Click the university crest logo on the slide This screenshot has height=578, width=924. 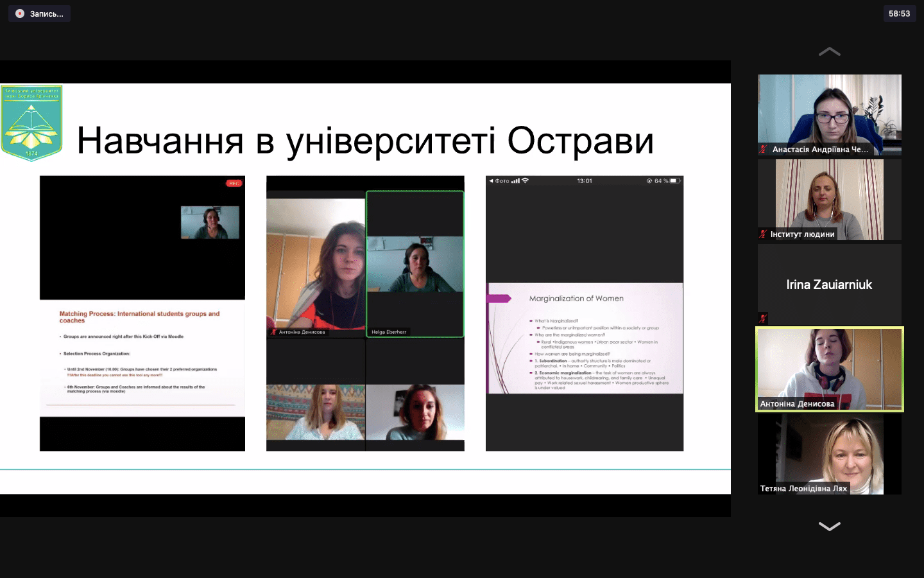pos(31,122)
